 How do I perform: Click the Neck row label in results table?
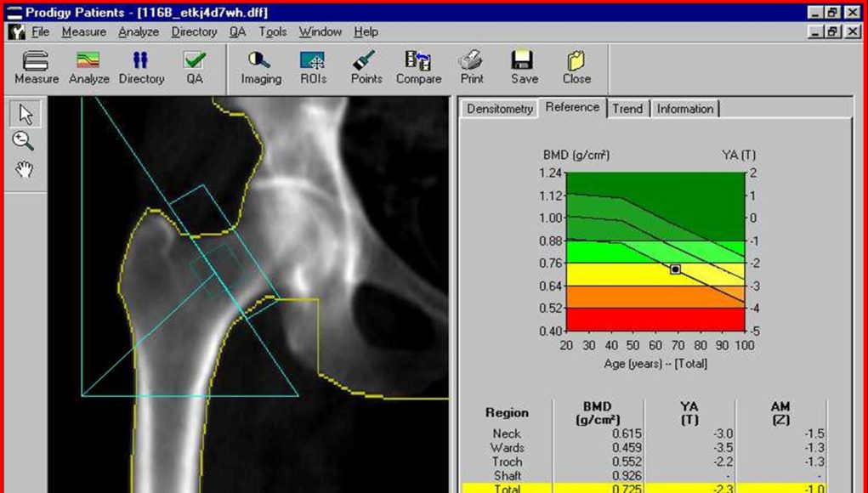tap(507, 434)
